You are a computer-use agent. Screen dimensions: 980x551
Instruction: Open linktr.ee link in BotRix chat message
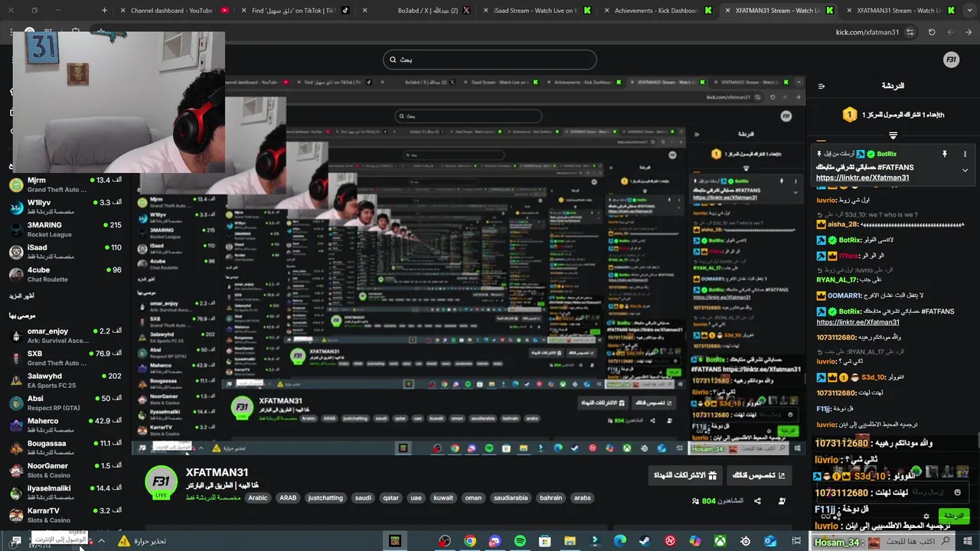coord(857,322)
